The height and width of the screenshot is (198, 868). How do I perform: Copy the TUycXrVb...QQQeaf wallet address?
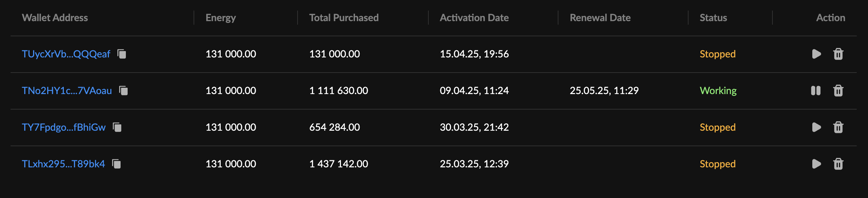tap(122, 54)
